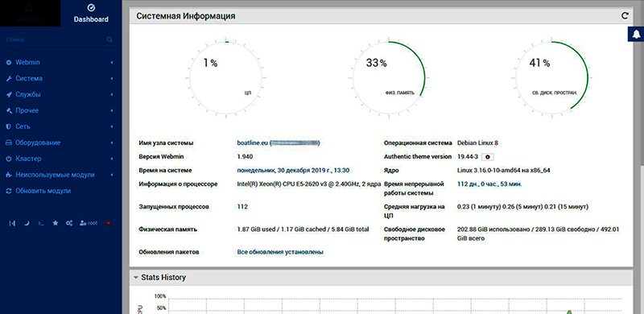Expand the Сеть menu chevron
The height and width of the screenshot is (314, 644).
(x=112, y=126)
